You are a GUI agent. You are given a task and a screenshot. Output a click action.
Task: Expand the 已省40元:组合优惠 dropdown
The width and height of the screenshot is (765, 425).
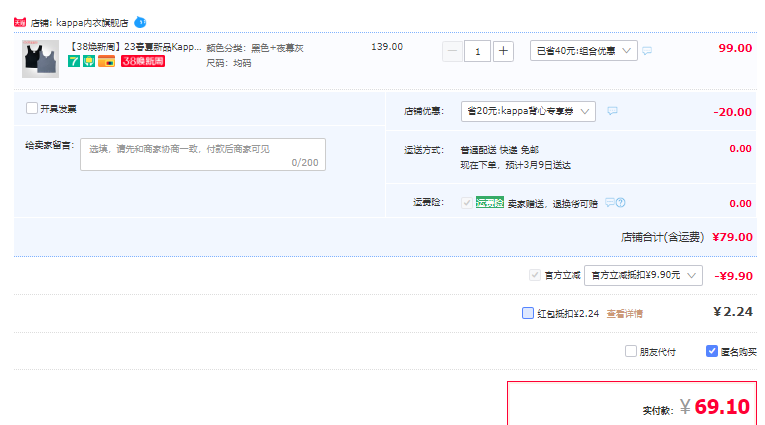point(584,51)
